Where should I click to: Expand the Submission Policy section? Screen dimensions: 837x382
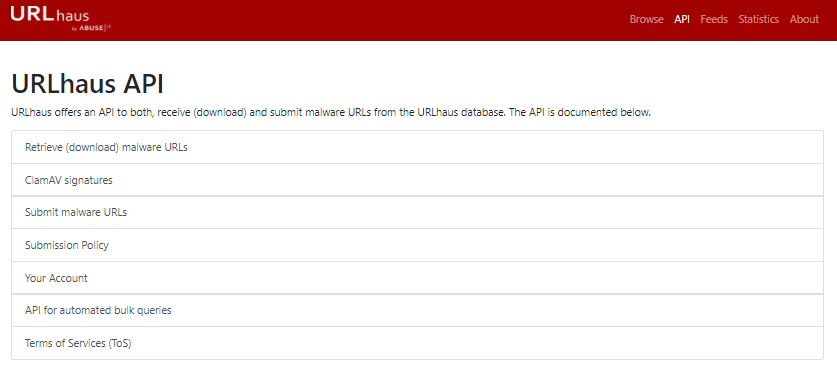(x=417, y=245)
